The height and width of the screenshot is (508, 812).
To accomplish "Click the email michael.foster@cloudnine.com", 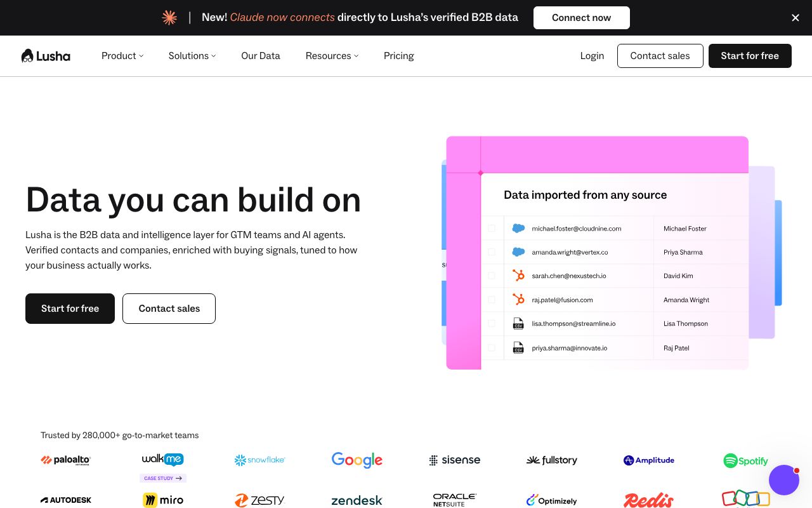I will pos(577,229).
